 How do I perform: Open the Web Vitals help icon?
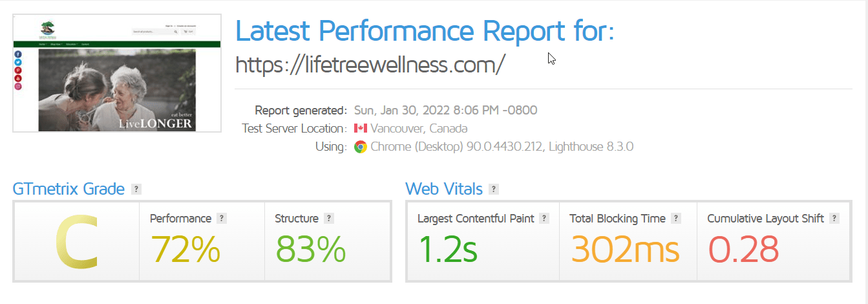pos(494,190)
